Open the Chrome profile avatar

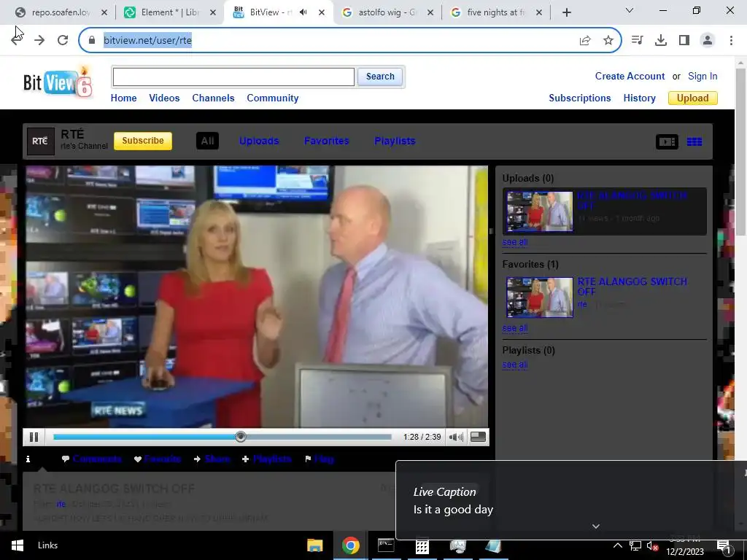pyautogui.click(x=708, y=40)
